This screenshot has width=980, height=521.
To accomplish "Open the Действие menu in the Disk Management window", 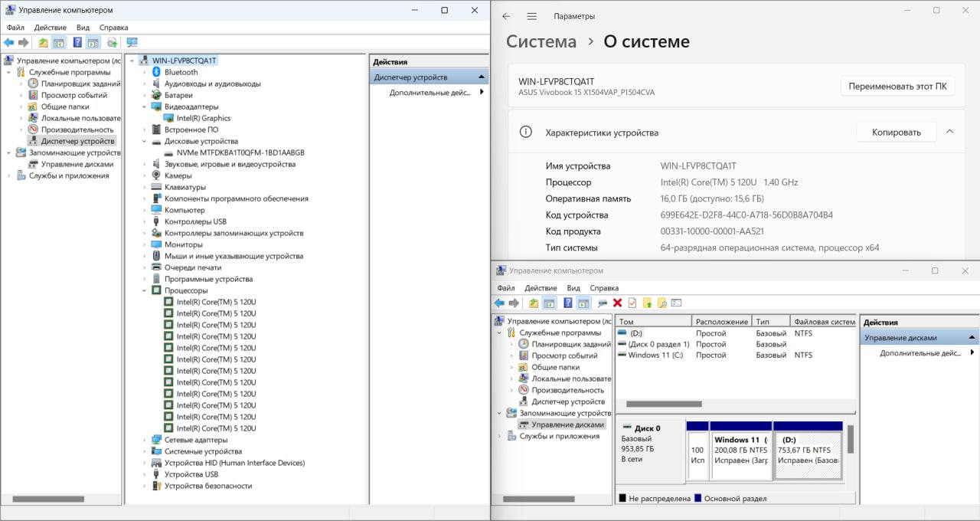I will [541, 287].
